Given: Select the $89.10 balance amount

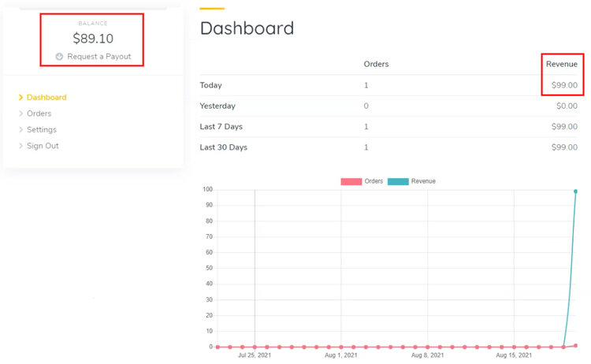Looking at the screenshot, I should [x=93, y=39].
